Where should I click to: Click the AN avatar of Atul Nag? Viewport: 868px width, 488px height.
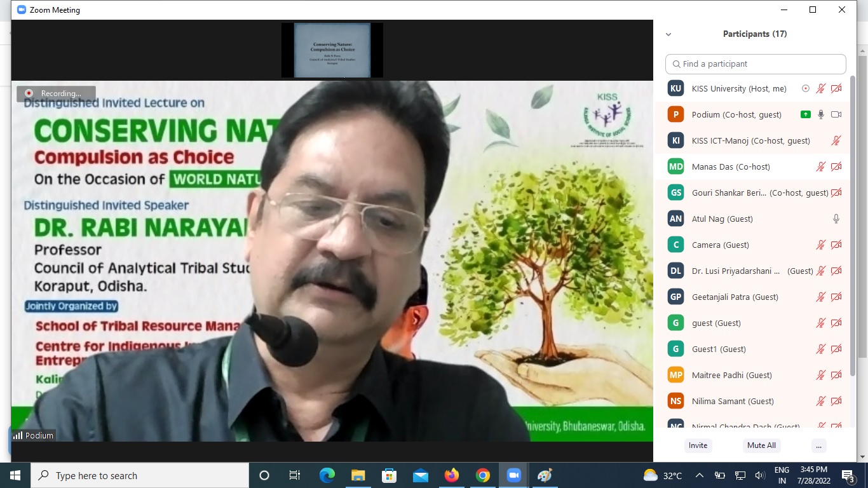click(x=675, y=219)
